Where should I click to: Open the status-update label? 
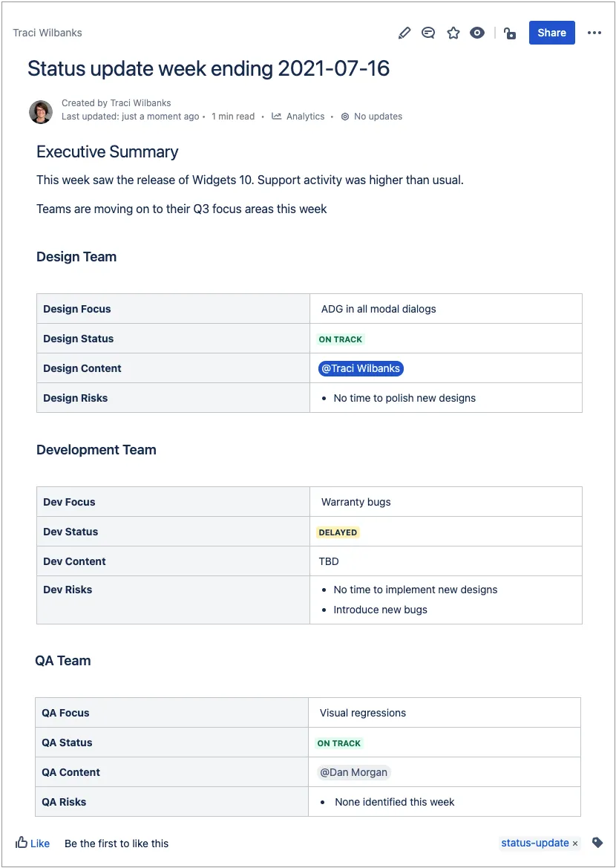pyautogui.click(x=534, y=843)
